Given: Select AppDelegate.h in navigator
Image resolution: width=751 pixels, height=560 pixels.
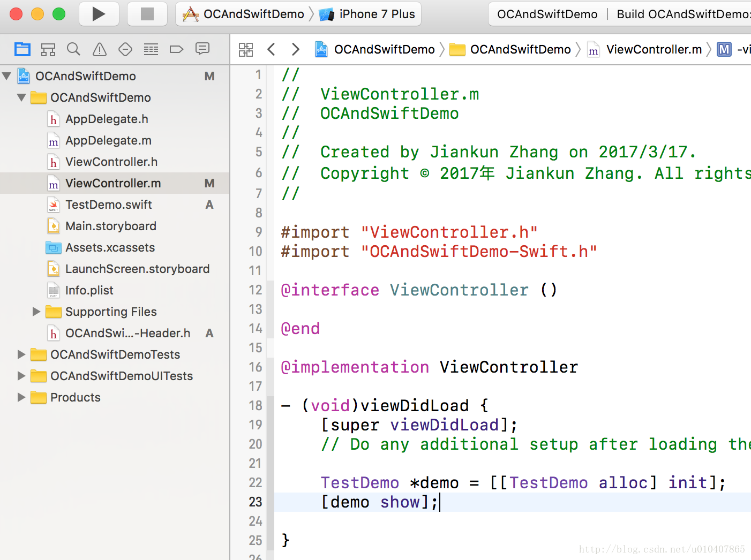Looking at the screenshot, I should pyautogui.click(x=115, y=119).
